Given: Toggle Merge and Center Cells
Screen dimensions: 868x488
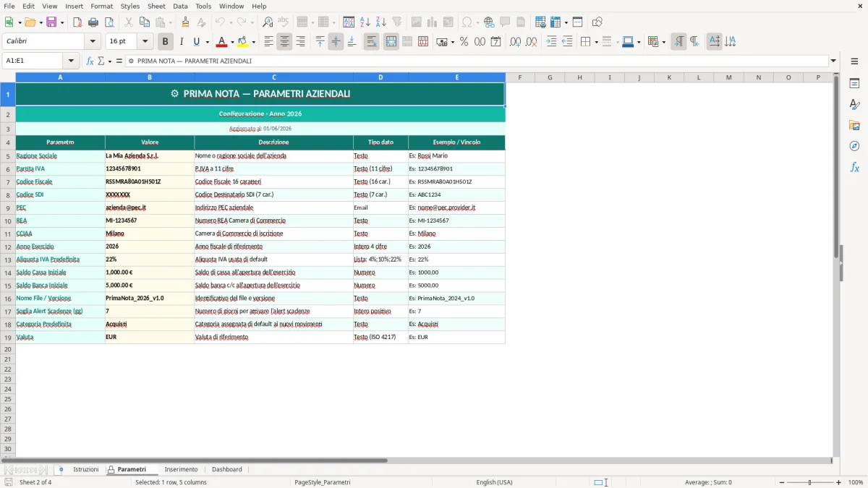Looking at the screenshot, I should tap(391, 42).
